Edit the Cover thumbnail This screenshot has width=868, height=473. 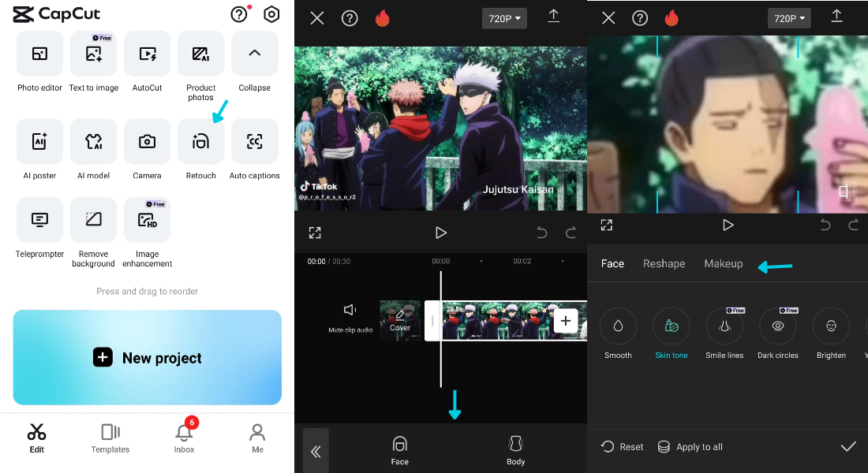point(400,320)
